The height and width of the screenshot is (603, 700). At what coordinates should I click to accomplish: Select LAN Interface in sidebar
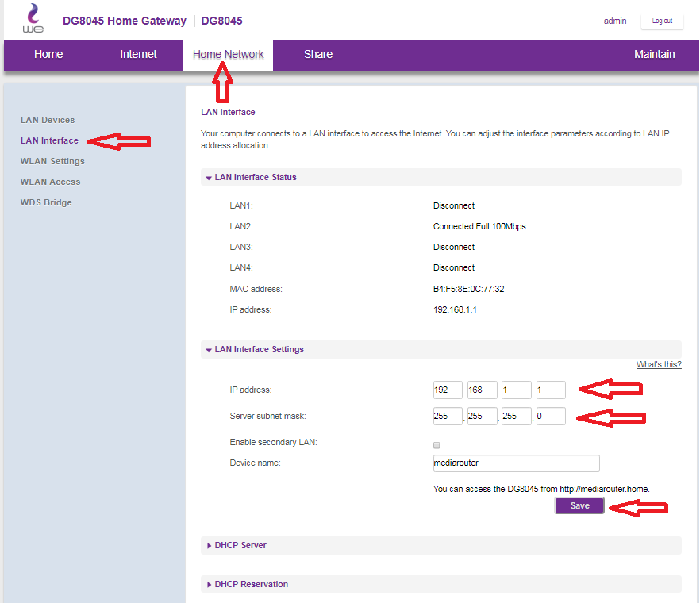click(49, 140)
